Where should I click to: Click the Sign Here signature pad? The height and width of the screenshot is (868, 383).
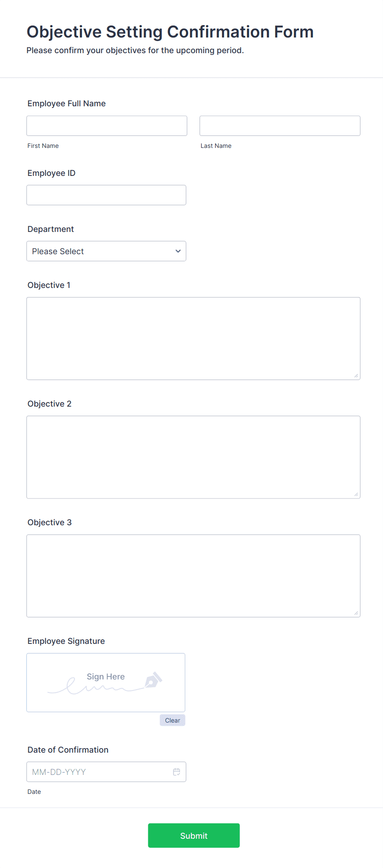pos(105,682)
